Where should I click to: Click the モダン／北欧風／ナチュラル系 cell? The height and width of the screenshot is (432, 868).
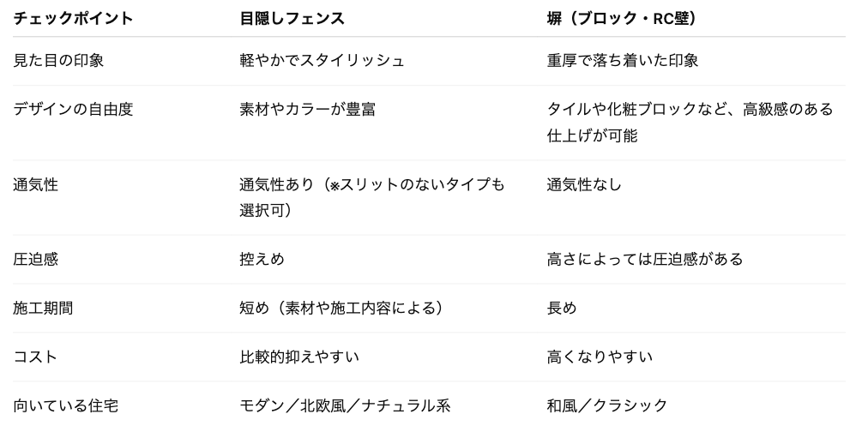346,405
